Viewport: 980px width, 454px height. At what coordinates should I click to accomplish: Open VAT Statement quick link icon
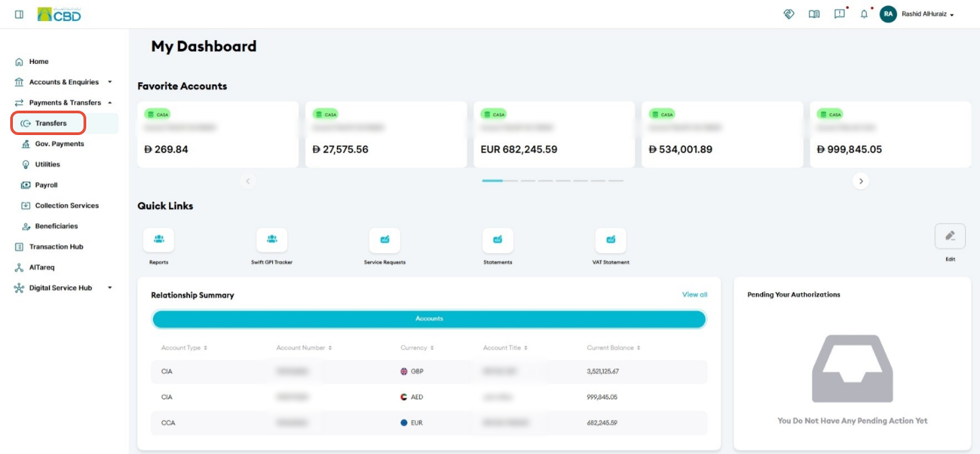(x=611, y=240)
